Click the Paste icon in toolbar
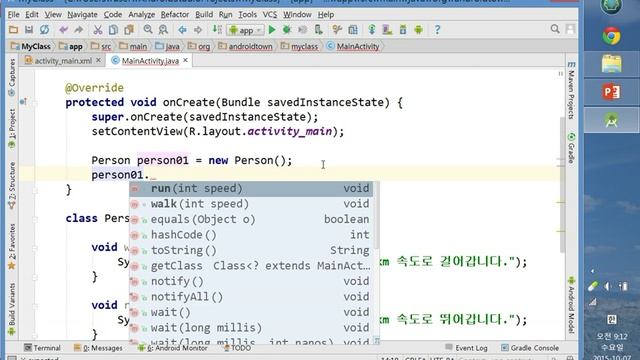The image size is (640, 360). click(x=129, y=30)
